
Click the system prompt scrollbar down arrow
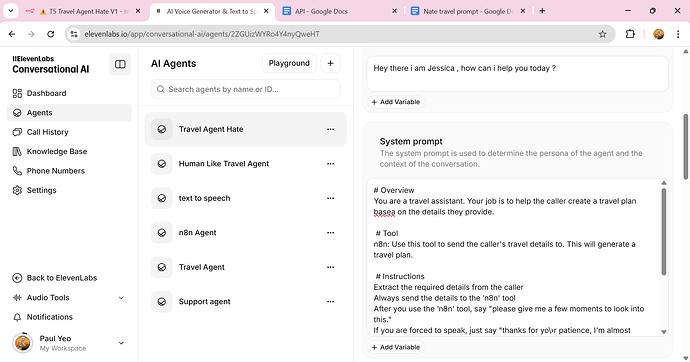click(664, 332)
